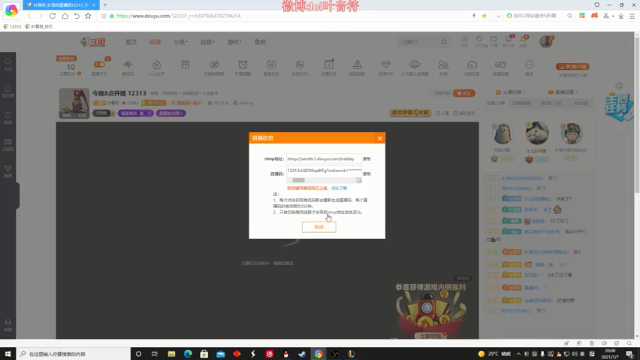
Task: Click the penguin avatar in ranking panel
Action: pyautogui.click(x=502, y=134)
